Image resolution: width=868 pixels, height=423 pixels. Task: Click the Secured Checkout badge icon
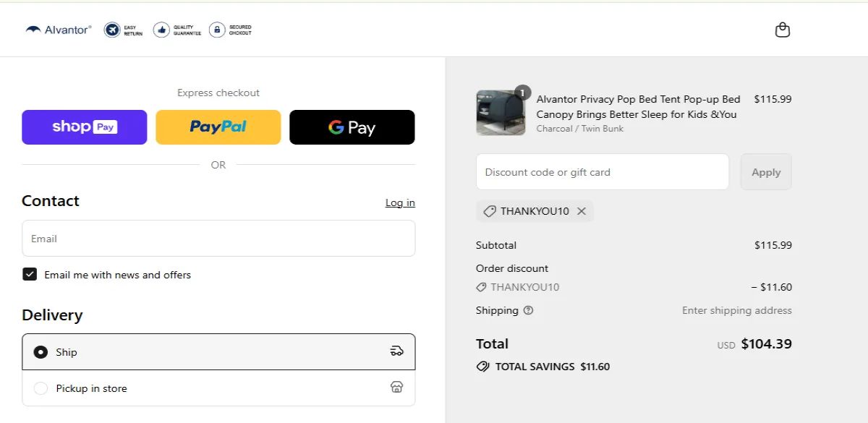pos(216,30)
